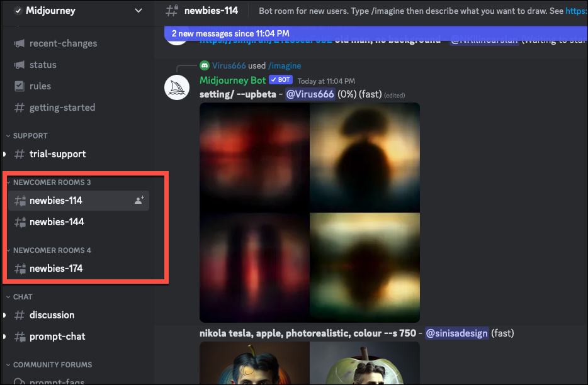Viewport: 588px width, 385px height.
Task: Click the channel icon beside newbies-144
Action: point(20,222)
